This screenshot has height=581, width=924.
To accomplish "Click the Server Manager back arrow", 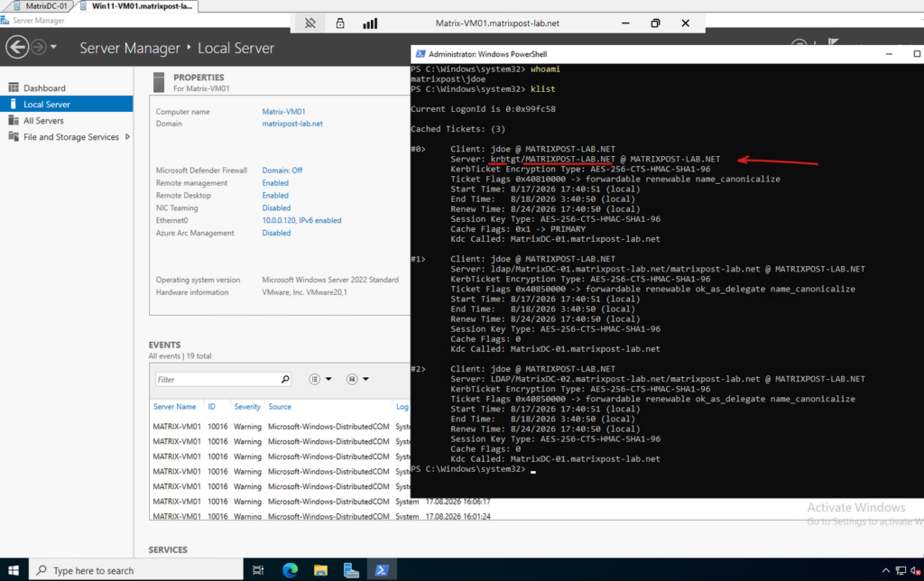I will 17,47.
